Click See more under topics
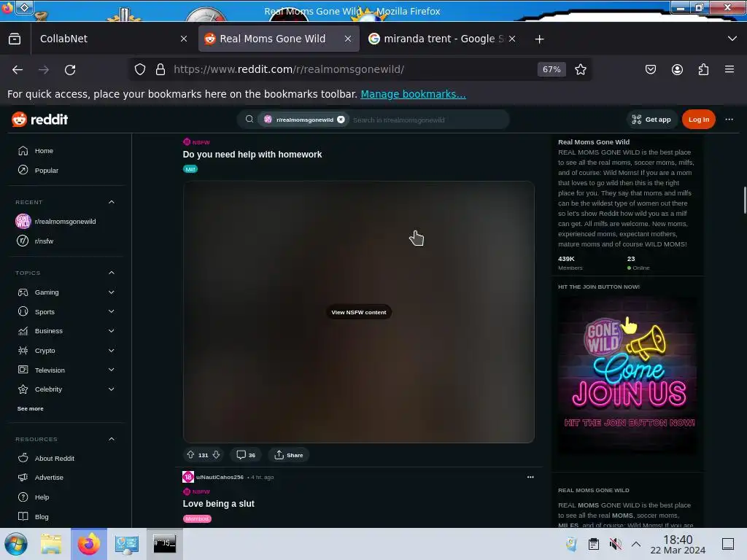The image size is (747, 560). (x=31, y=408)
